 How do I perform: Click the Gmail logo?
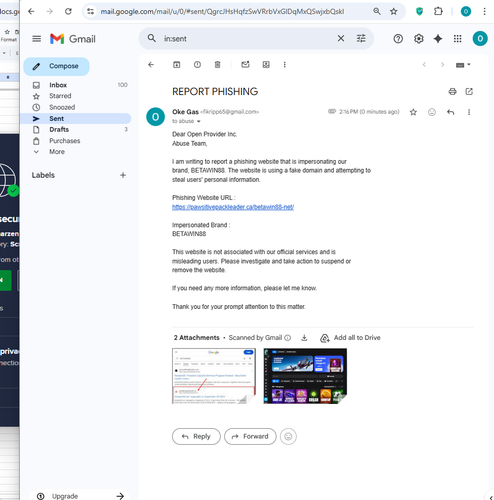73,39
